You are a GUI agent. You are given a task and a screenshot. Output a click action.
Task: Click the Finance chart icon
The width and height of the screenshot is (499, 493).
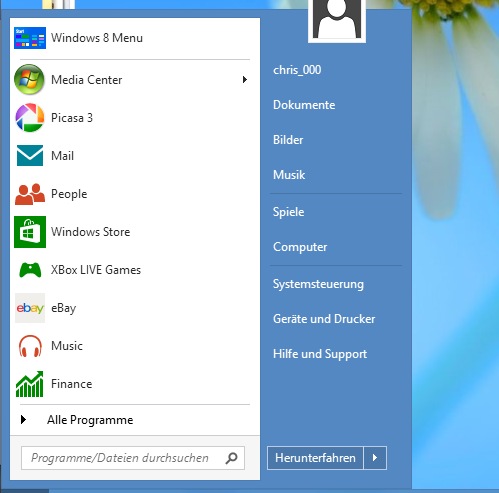30,384
